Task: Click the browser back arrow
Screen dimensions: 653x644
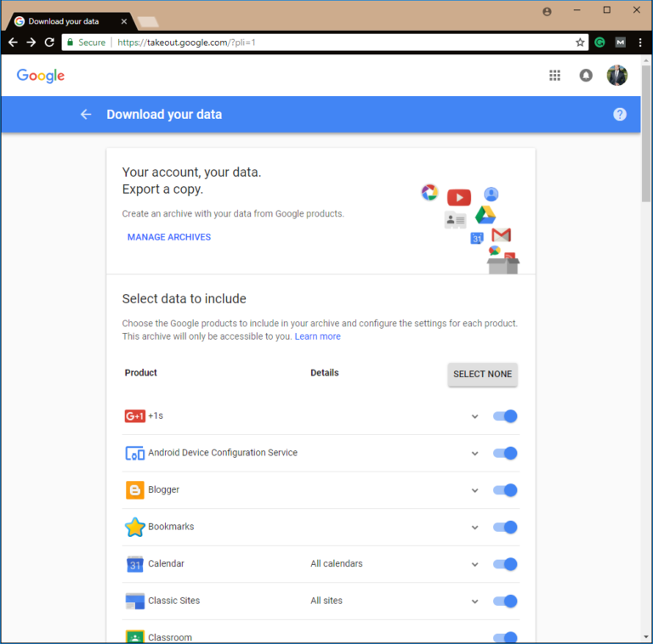Action: [x=13, y=42]
